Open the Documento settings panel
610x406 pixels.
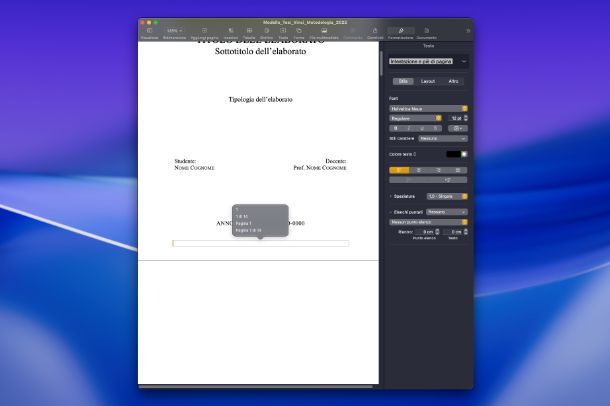point(426,33)
